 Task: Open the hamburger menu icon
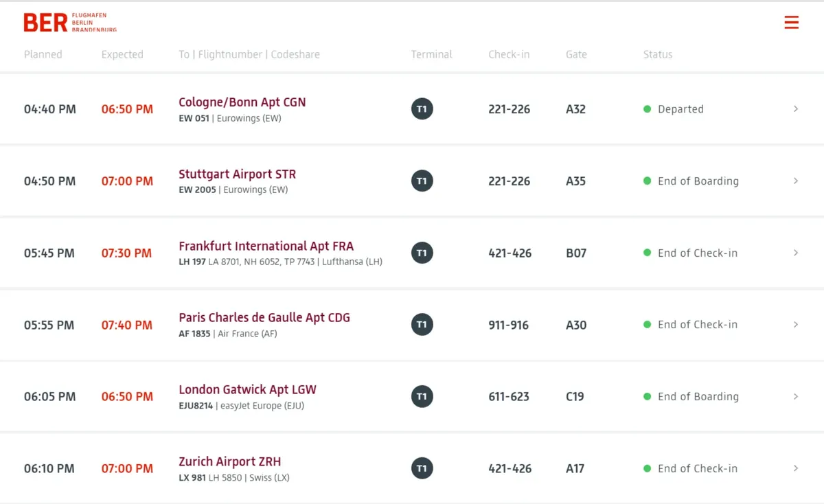click(x=791, y=23)
